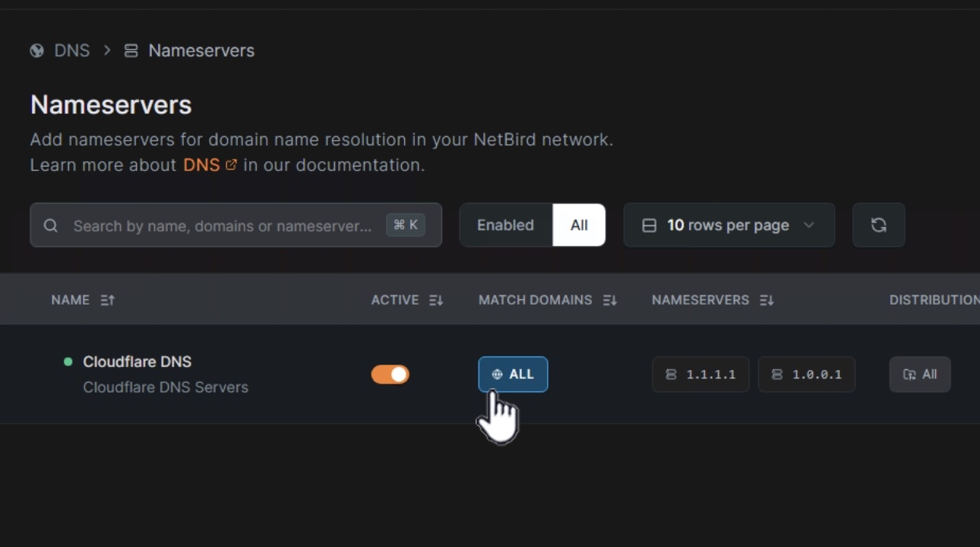Click the Nameservers breadcrumb server icon
Screen dimensions: 980x547
coord(131,51)
